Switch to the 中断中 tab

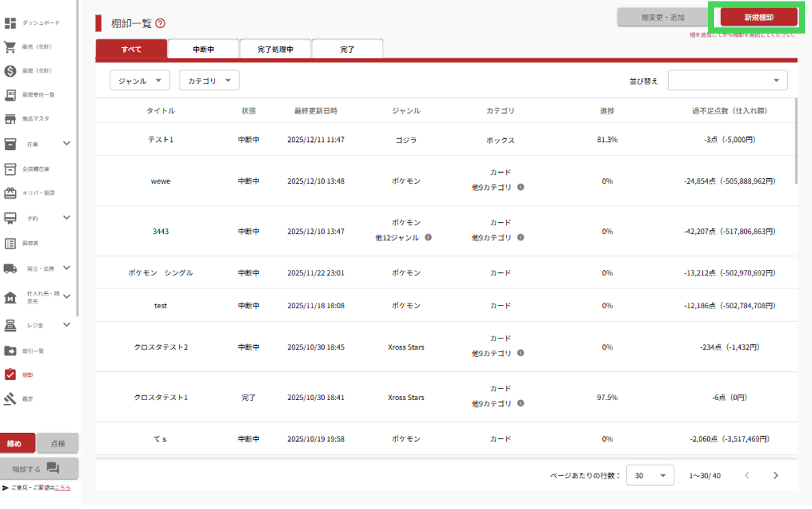pos(203,49)
